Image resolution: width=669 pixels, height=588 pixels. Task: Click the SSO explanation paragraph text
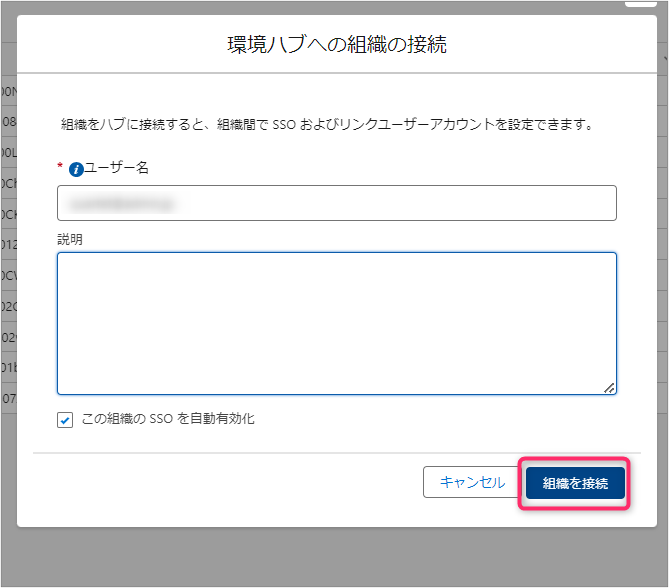tap(328, 126)
